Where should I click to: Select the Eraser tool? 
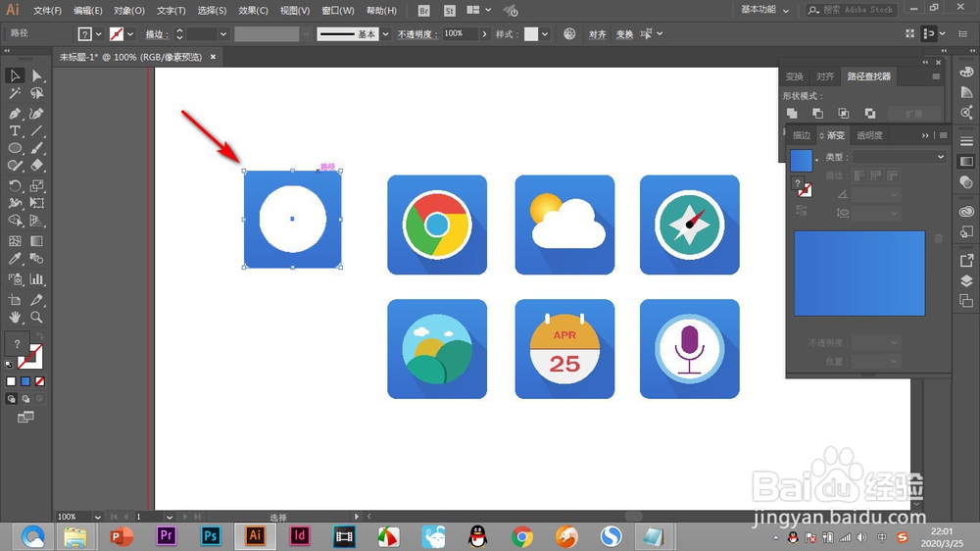point(37,166)
